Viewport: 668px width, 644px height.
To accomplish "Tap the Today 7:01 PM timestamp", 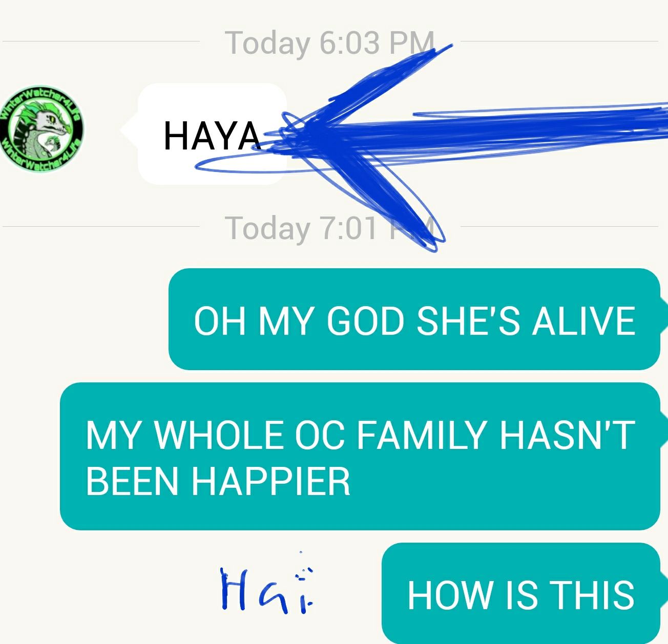I will pos(329,228).
